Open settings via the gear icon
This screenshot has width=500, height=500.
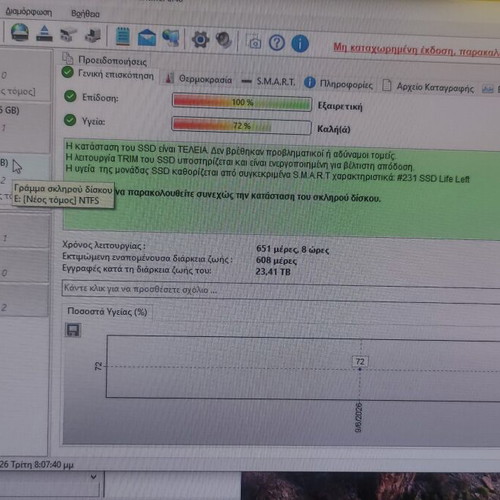tap(200, 40)
